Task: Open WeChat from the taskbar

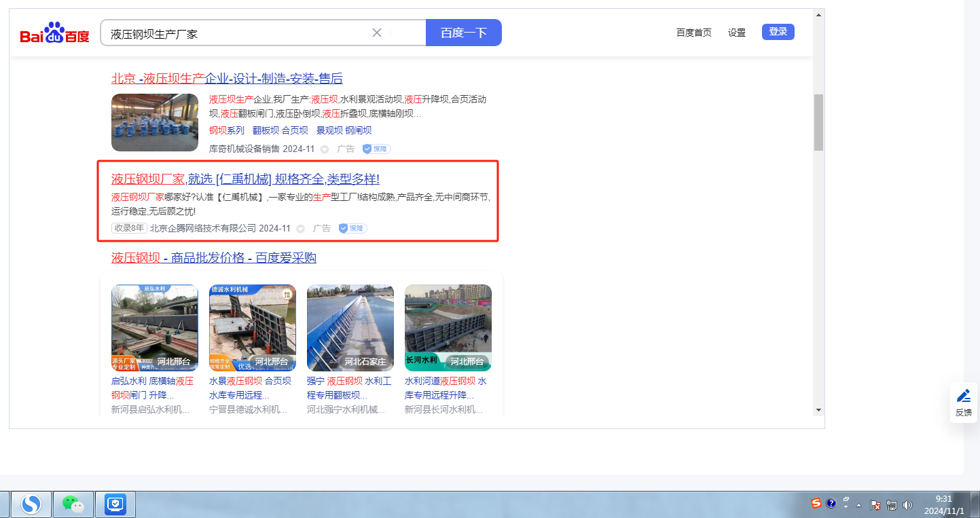Action: click(73, 504)
